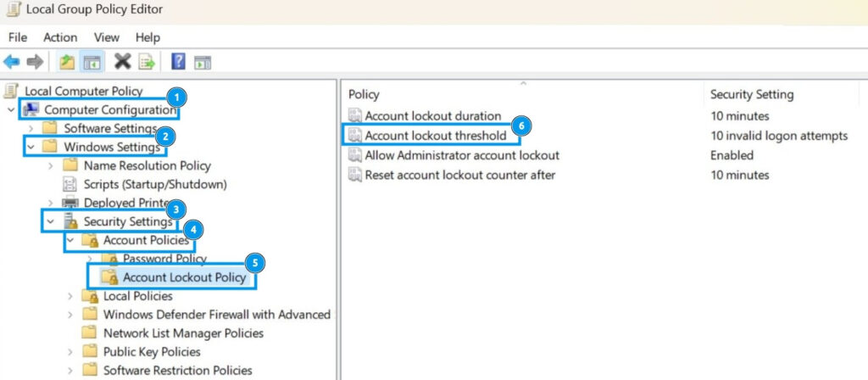This screenshot has width=868, height=380.
Task: Select the Windows Defender Firewall tree label
Action: tap(217, 315)
